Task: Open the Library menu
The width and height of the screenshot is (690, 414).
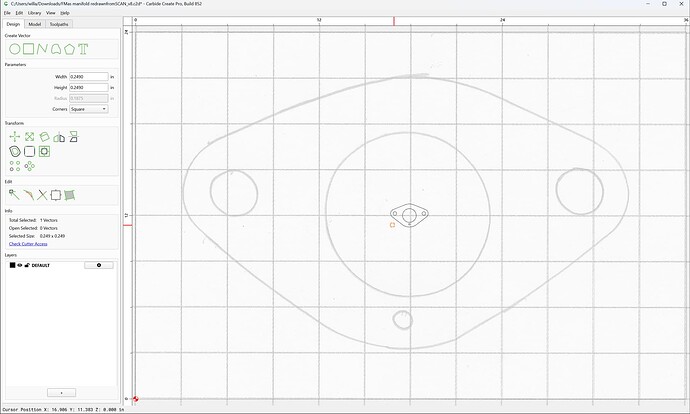Action: click(x=34, y=13)
